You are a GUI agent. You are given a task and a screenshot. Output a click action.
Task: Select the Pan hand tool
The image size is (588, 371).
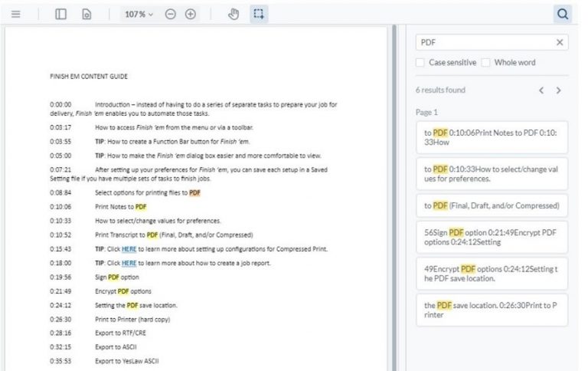pyautogui.click(x=234, y=14)
